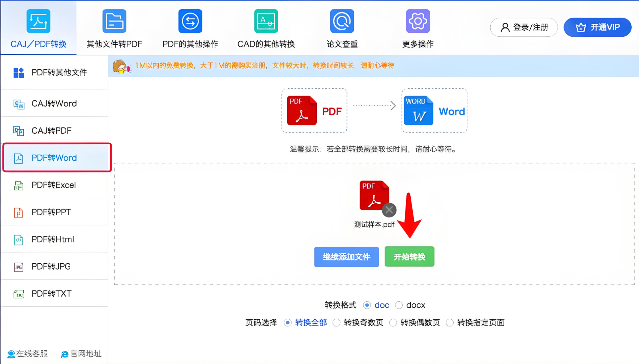The height and width of the screenshot is (364, 639).
Task: Click the green 开始转换 button
Action: [x=409, y=257]
